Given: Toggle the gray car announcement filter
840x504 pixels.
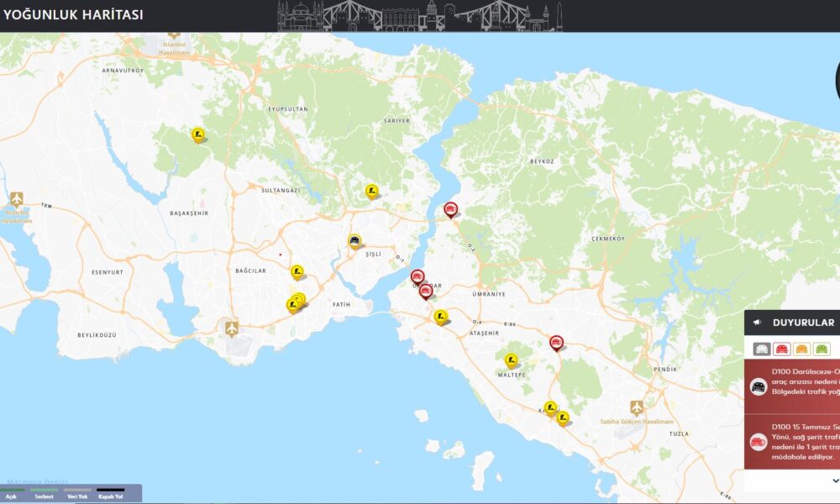Looking at the screenshot, I should 762,349.
